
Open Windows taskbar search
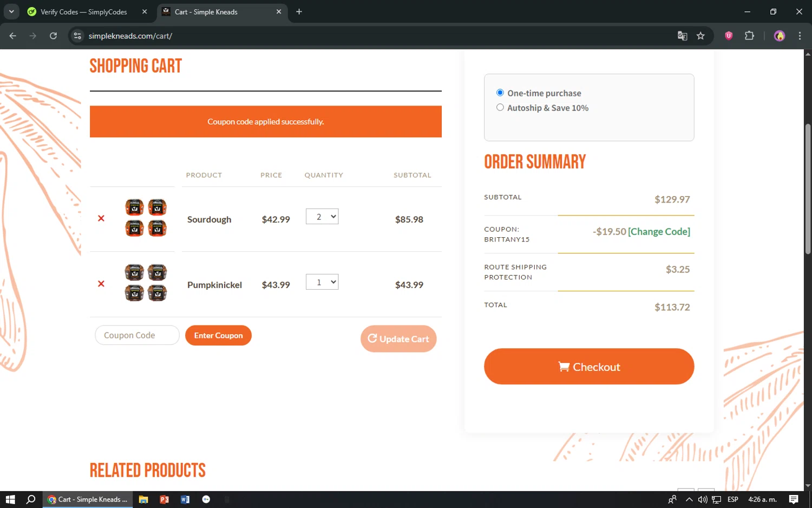31,499
